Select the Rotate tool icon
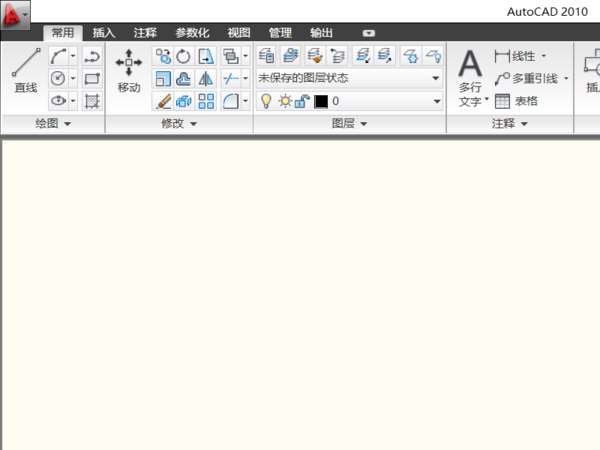 click(x=184, y=56)
